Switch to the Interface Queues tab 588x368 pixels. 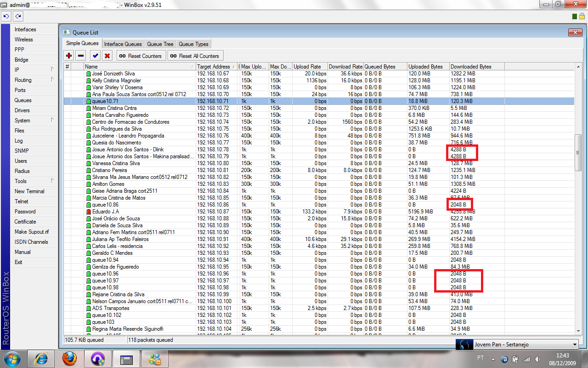click(x=123, y=44)
